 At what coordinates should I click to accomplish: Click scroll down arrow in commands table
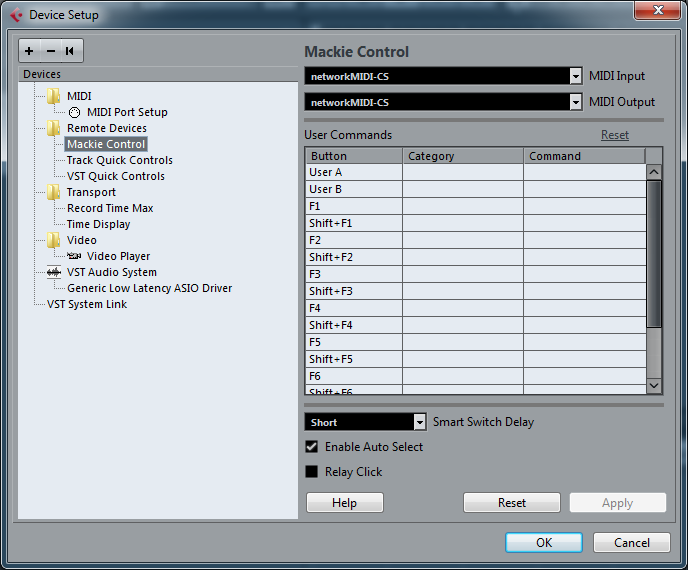tap(654, 385)
